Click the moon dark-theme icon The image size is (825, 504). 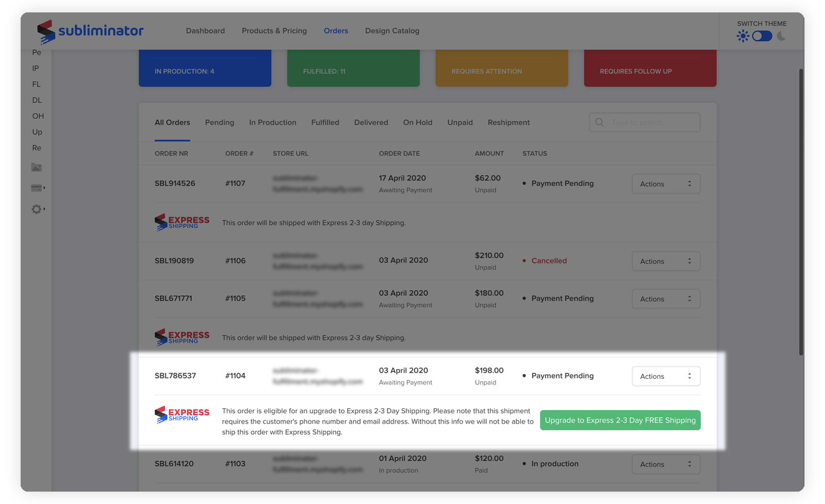pyautogui.click(x=782, y=36)
